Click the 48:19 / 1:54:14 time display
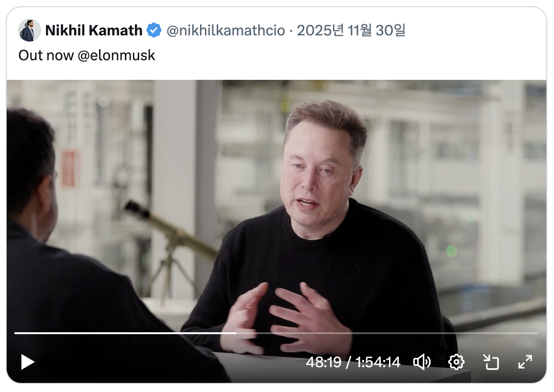This screenshot has width=554, height=392. 353,362
